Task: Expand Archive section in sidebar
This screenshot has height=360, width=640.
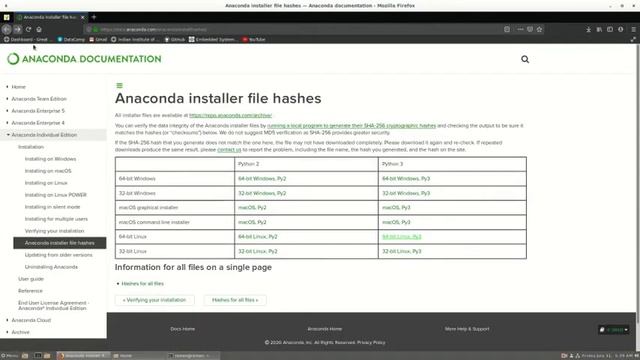Action: tap(20, 332)
